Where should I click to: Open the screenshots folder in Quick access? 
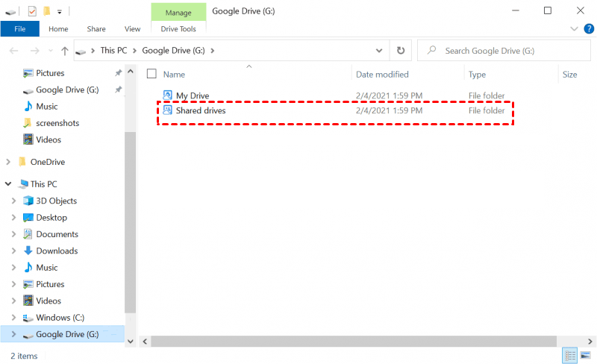[57, 123]
